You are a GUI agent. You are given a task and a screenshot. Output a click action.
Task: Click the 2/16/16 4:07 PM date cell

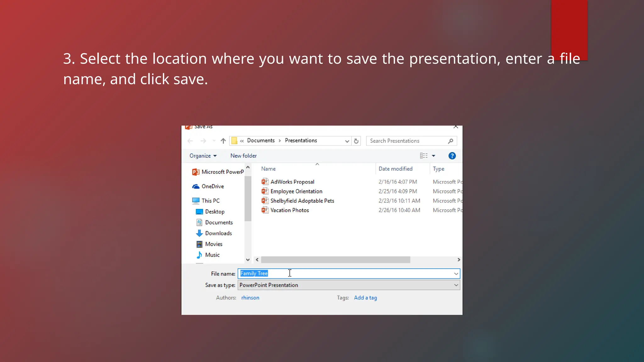tap(398, 182)
